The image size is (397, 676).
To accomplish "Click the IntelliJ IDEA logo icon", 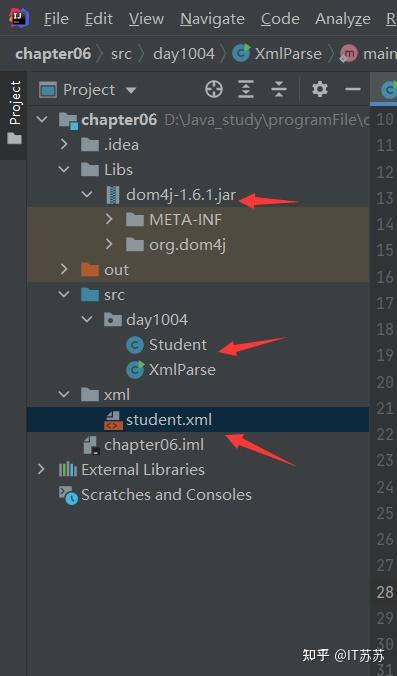I will click(19, 18).
